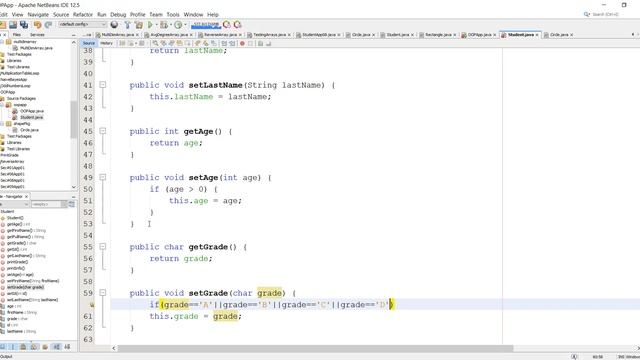Open the Tools menu
Screen dimensions: 640x360
click(173, 14)
